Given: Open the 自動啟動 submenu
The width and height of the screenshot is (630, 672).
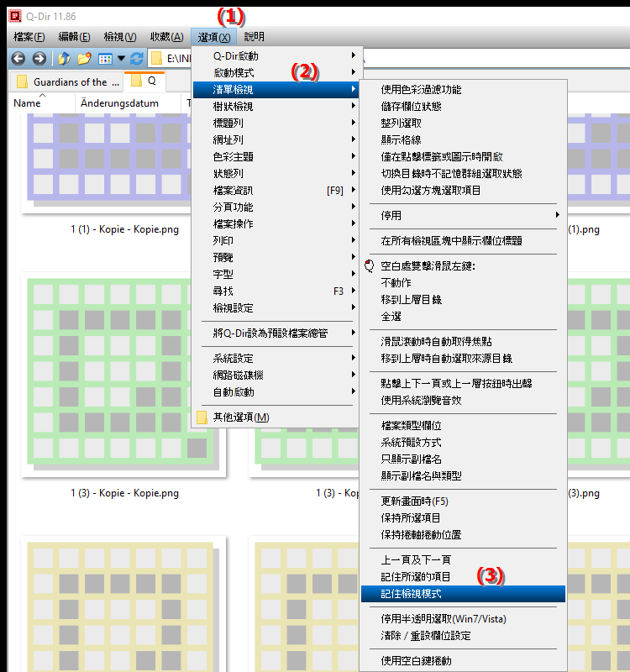Looking at the screenshot, I should click(x=276, y=391).
